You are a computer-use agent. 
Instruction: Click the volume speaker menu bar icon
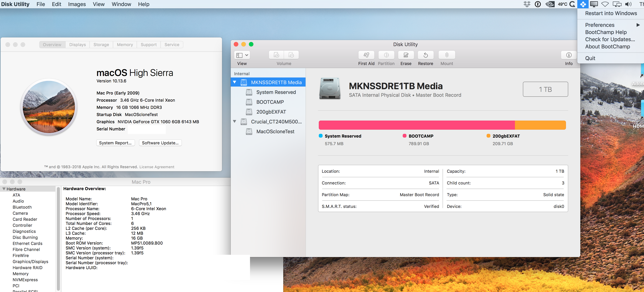[628, 4]
